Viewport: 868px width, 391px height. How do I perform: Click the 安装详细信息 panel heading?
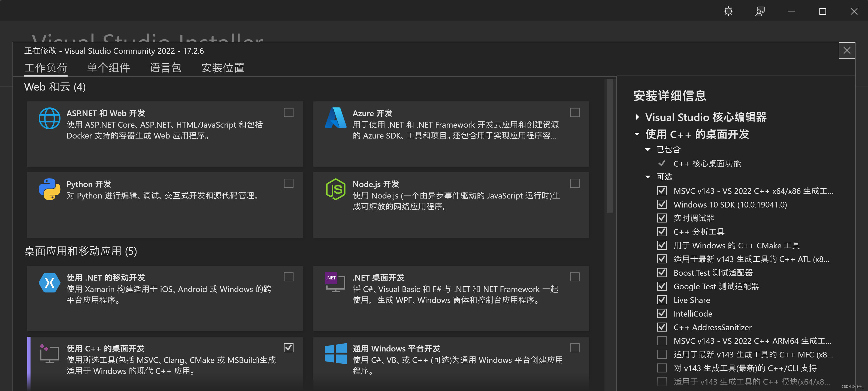pos(670,96)
